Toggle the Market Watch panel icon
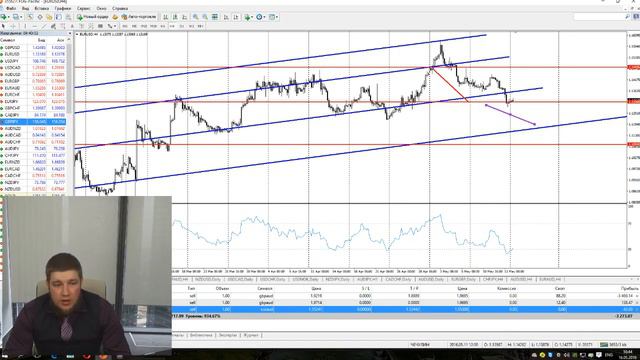The image size is (640, 360). (x=30, y=17)
